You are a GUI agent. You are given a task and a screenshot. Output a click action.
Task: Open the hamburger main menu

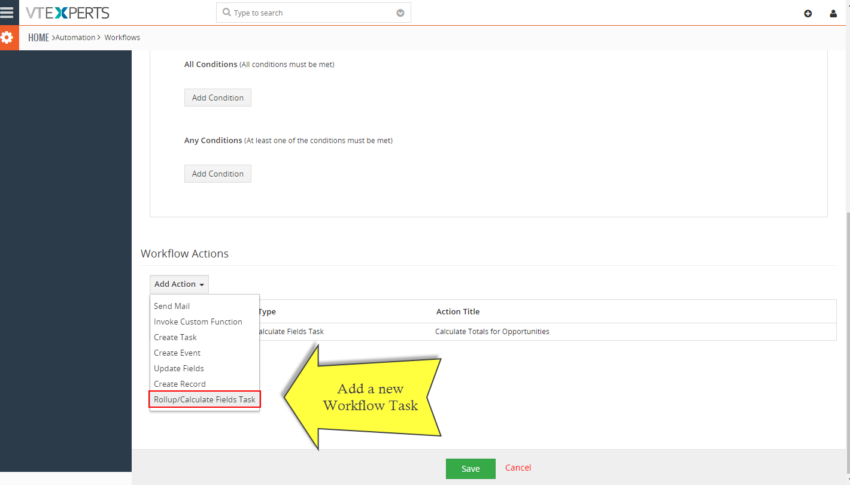[7, 12]
